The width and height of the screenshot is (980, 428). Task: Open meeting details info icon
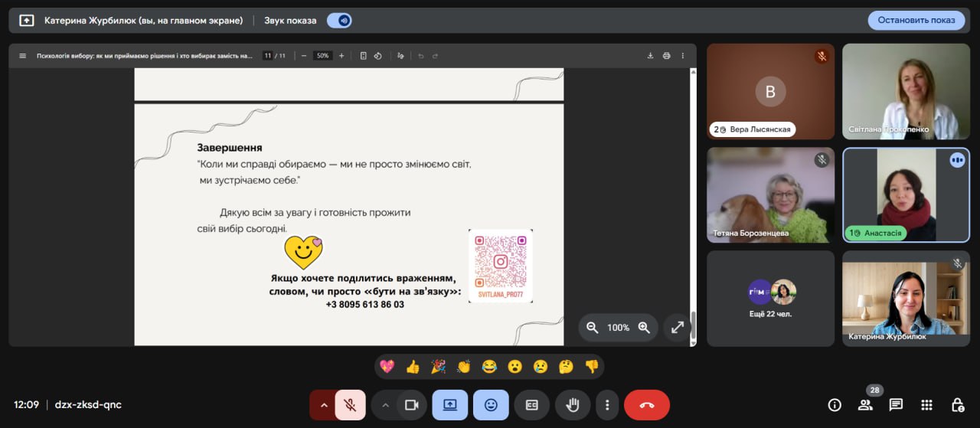835,405
